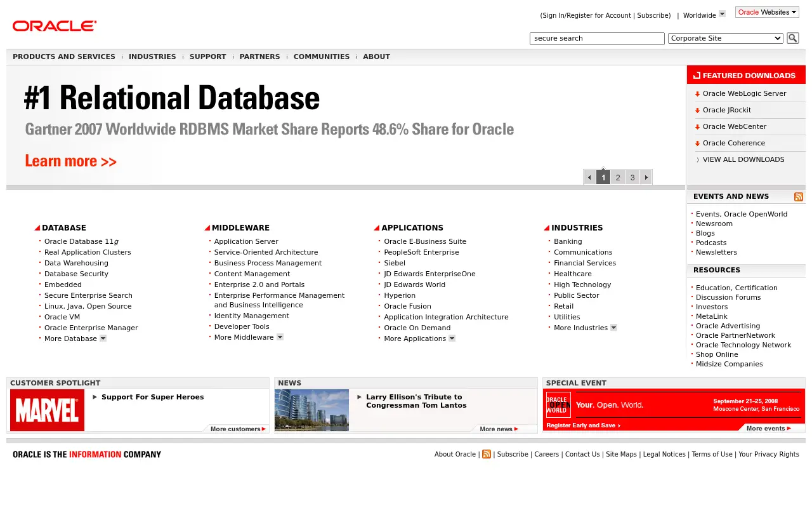This screenshot has width=812, height=508.
Task: Expand the More Middleware dropdown arrow
Action: (280, 337)
